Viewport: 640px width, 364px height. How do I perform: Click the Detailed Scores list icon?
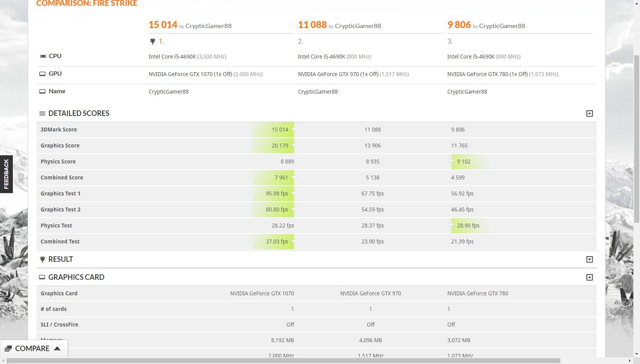click(42, 114)
